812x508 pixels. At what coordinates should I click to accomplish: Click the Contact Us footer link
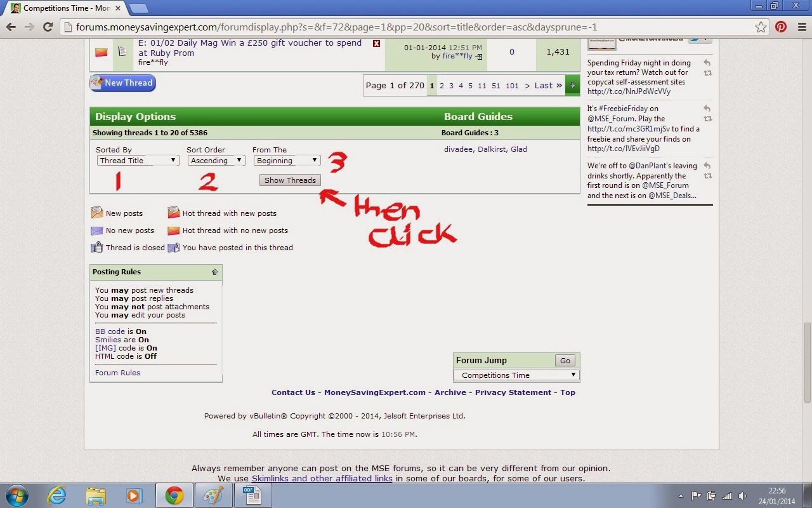pos(293,392)
